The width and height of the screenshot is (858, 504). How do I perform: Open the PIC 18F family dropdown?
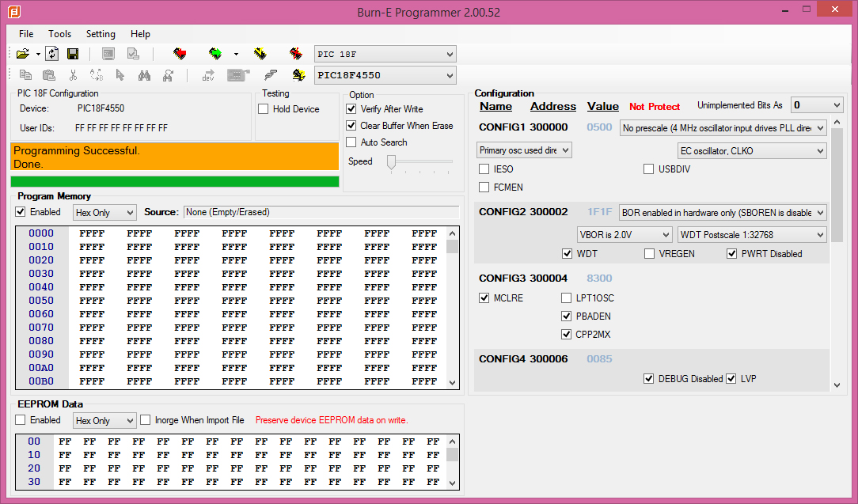coord(385,54)
